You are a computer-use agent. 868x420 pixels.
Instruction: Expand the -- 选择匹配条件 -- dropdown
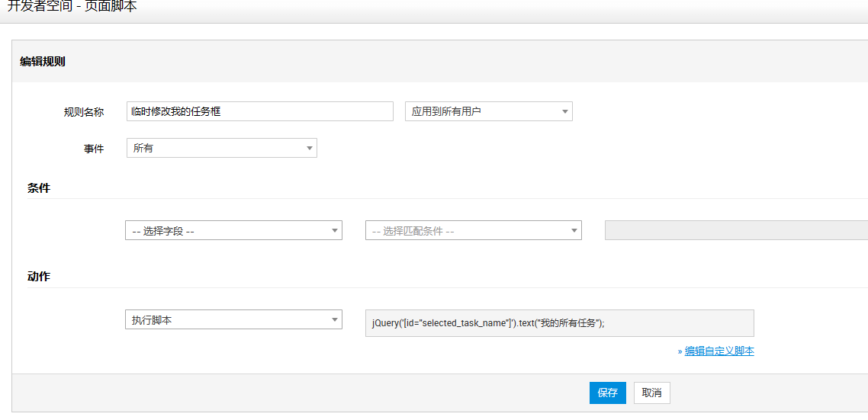point(474,231)
